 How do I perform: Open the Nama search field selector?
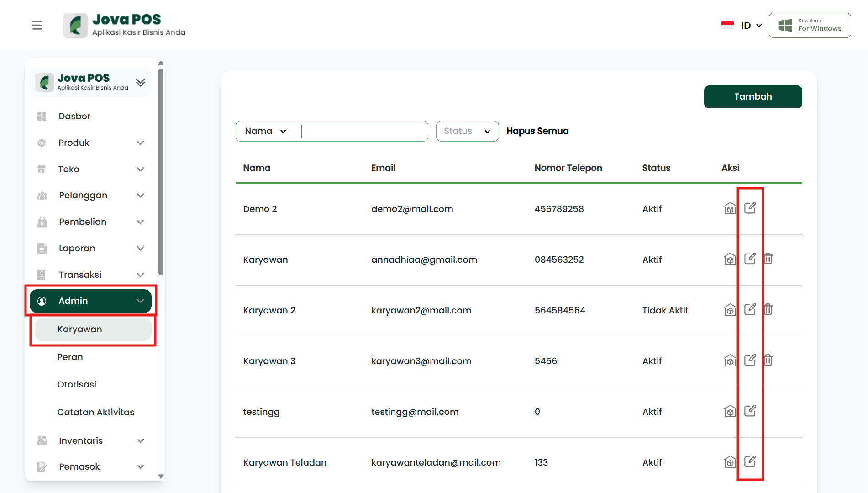(x=265, y=131)
